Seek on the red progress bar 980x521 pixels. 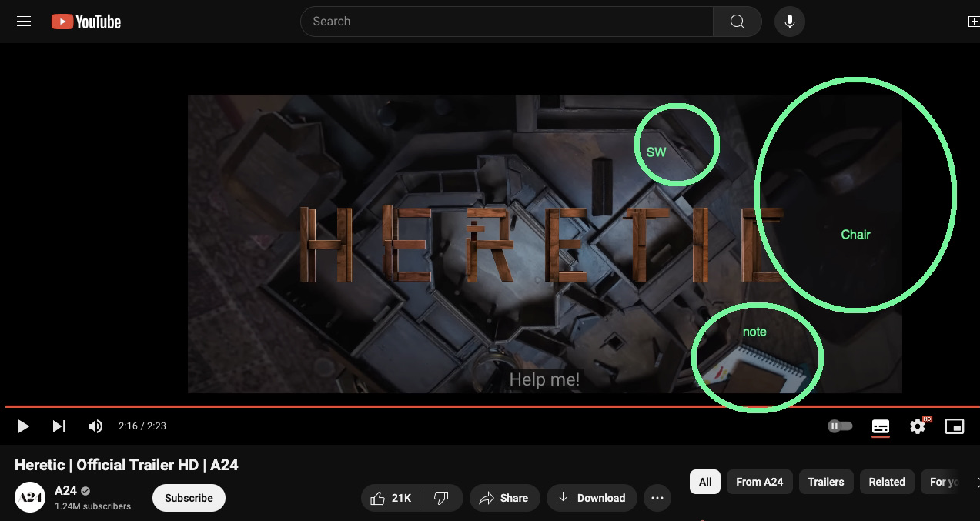pyautogui.click(x=493, y=406)
